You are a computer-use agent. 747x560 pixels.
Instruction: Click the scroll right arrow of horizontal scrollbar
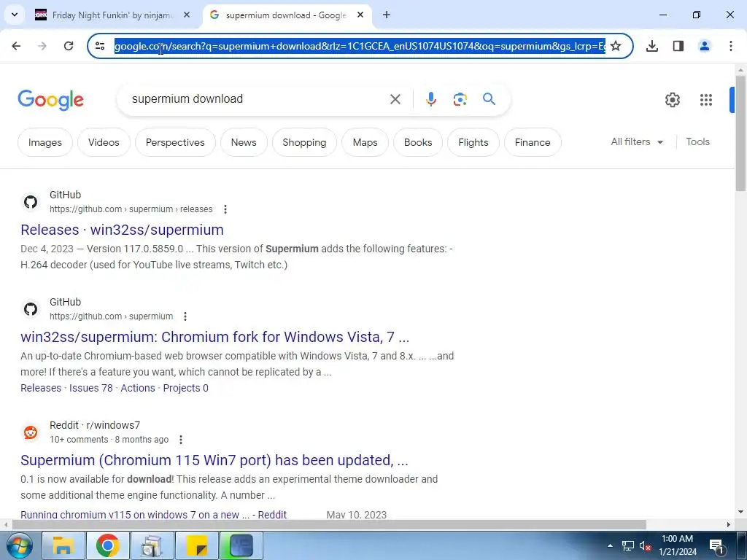729,525
